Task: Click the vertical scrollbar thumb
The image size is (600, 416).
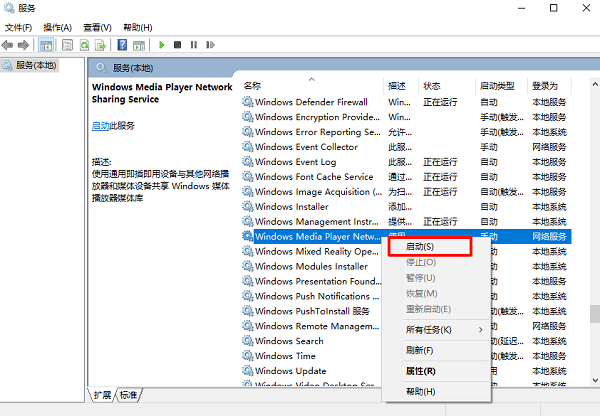Action: (x=595, y=314)
